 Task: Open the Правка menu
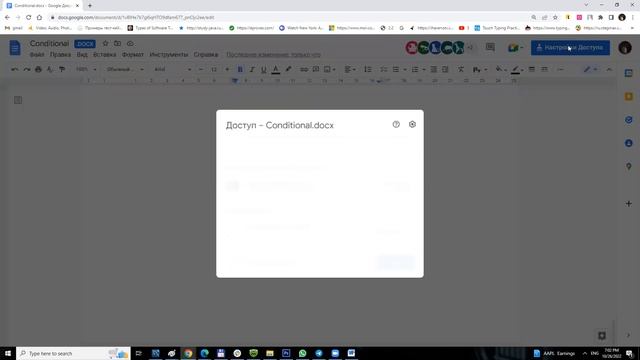pos(60,55)
